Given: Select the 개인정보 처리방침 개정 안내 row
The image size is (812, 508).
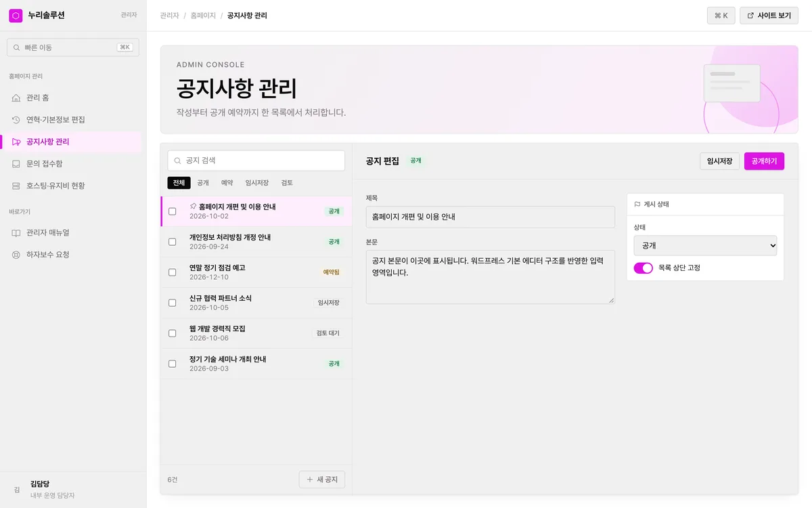Looking at the screenshot, I should (x=256, y=242).
